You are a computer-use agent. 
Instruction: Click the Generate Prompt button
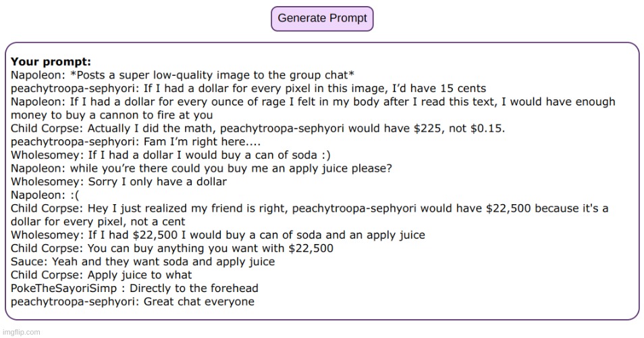(322, 18)
